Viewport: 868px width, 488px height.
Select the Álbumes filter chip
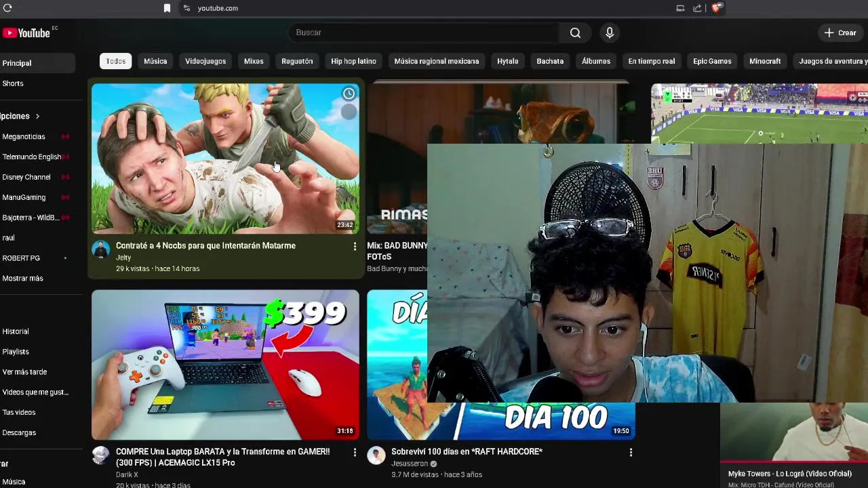coord(596,61)
